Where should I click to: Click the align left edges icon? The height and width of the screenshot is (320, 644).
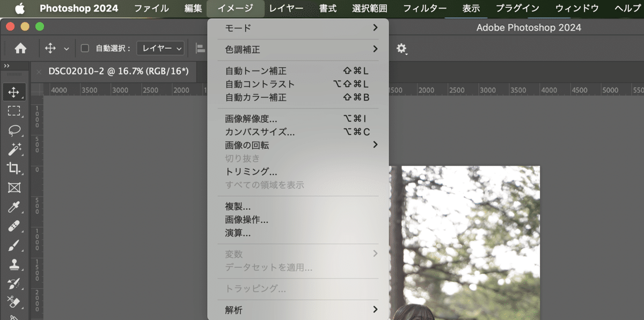tap(201, 48)
